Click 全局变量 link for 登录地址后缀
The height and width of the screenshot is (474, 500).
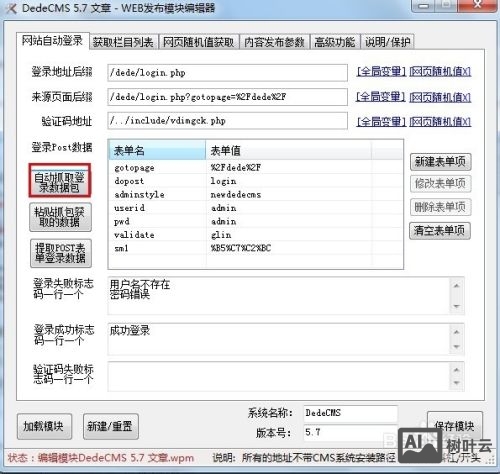pos(381,71)
